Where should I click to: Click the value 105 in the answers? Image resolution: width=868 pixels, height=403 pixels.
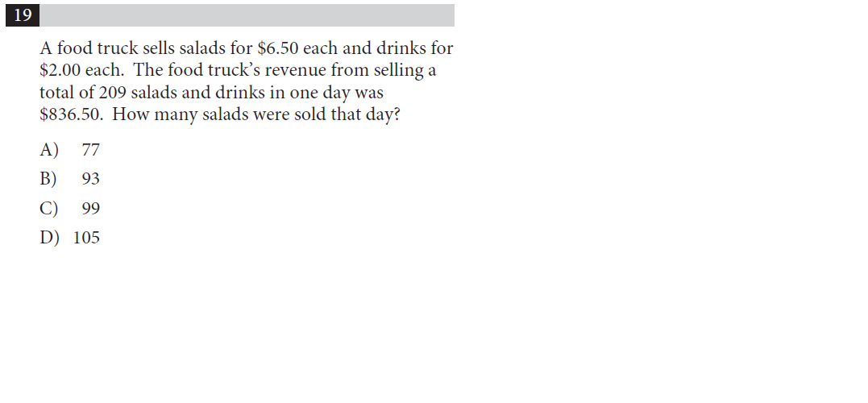(x=86, y=238)
